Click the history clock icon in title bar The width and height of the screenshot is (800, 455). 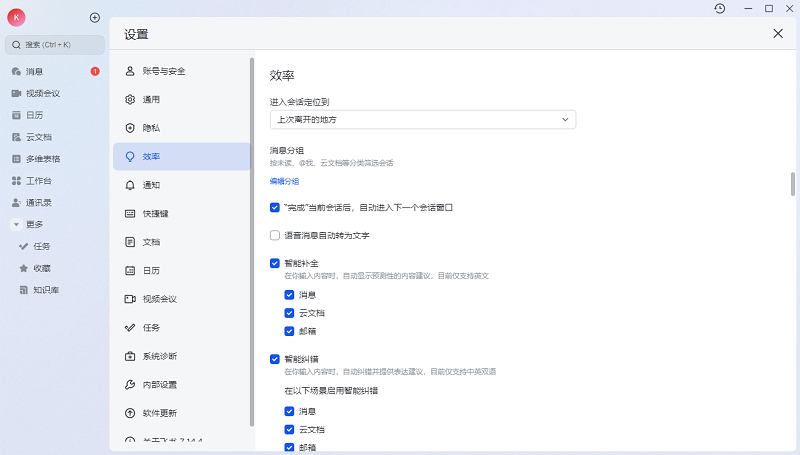pyautogui.click(x=720, y=8)
